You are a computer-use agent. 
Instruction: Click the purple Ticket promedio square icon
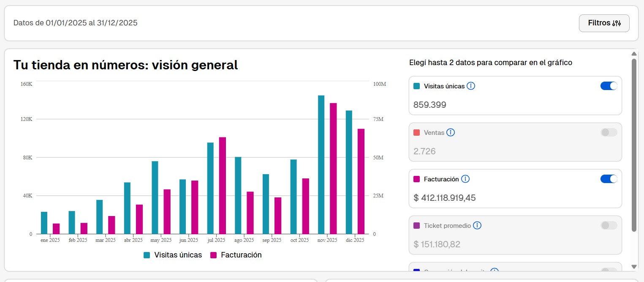(x=417, y=226)
